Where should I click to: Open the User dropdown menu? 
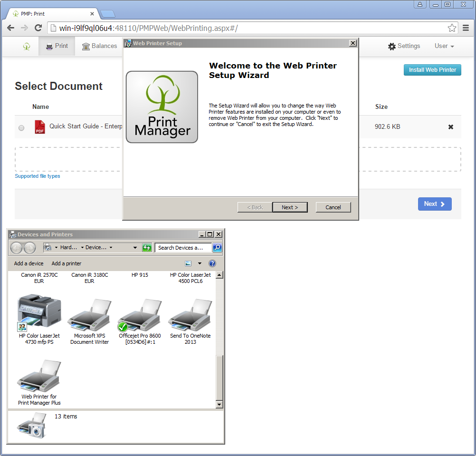click(444, 46)
